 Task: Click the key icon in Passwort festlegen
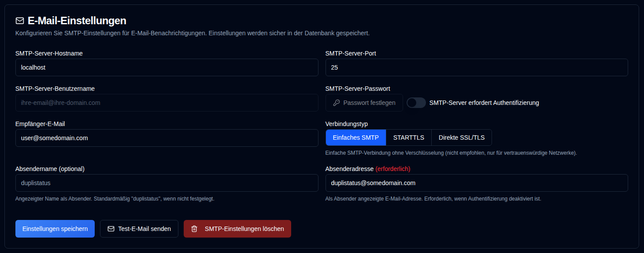click(x=337, y=103)
